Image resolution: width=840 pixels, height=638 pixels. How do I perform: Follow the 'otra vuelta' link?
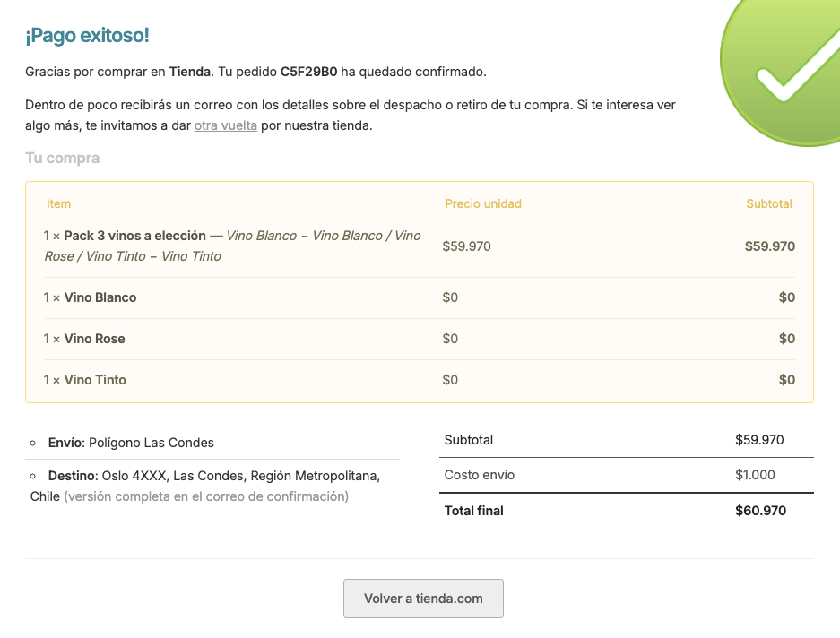226,125
